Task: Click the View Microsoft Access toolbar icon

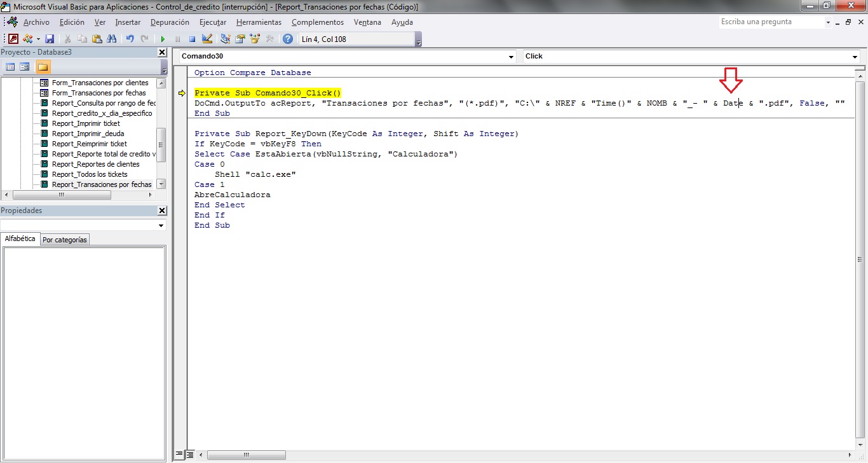Action: coord(13,39)
